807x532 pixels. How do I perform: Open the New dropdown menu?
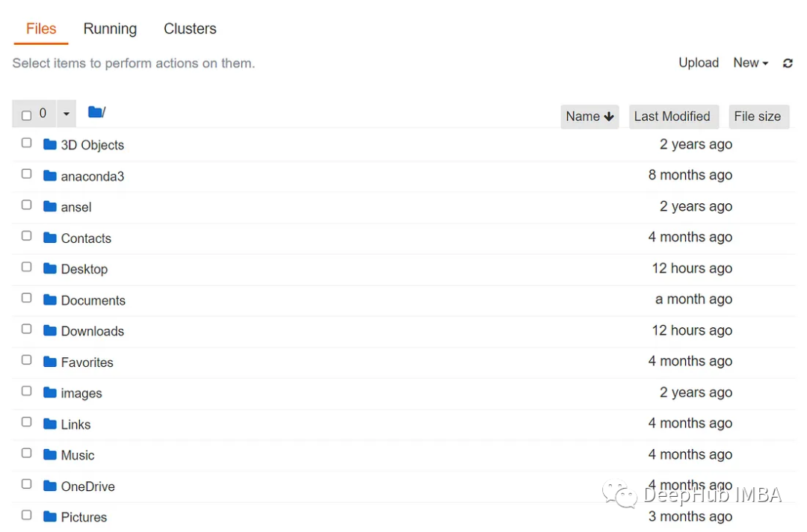coord(751,63)
